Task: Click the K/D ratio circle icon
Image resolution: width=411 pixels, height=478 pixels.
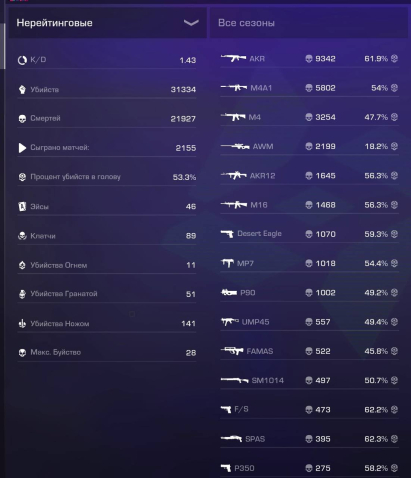Action: 22,60
